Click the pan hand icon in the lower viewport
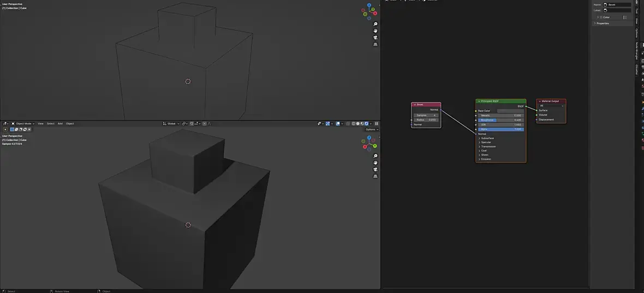This screenshot has height=293, width=644. point(375,163)
